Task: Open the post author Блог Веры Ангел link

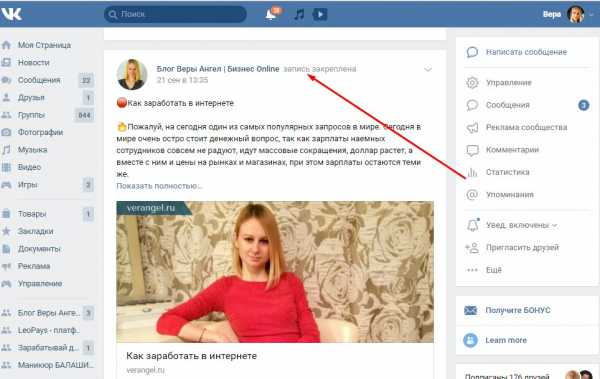Action: click(x=218, y=69)
